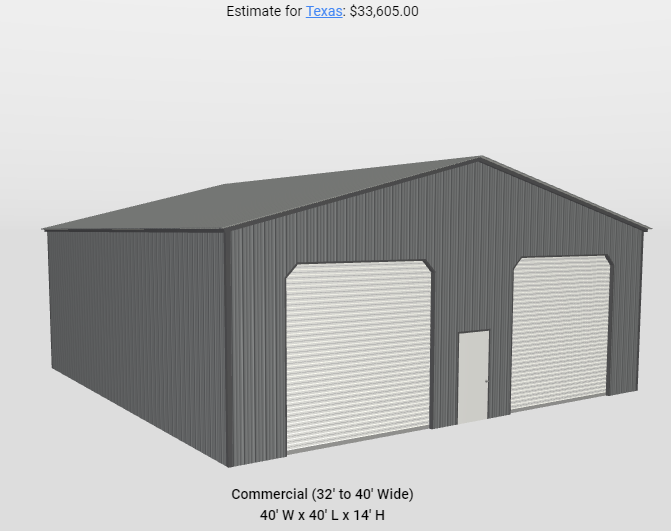Click top-right chamfered corner of right garage door
This screenshot has width=671, height=531.
click(x=606, y=260)
